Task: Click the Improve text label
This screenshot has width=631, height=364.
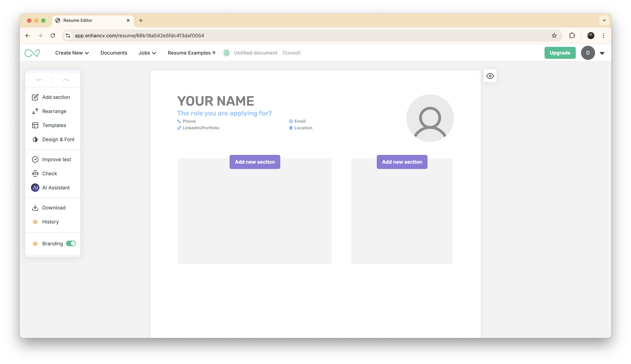Action: coord(57,159)
